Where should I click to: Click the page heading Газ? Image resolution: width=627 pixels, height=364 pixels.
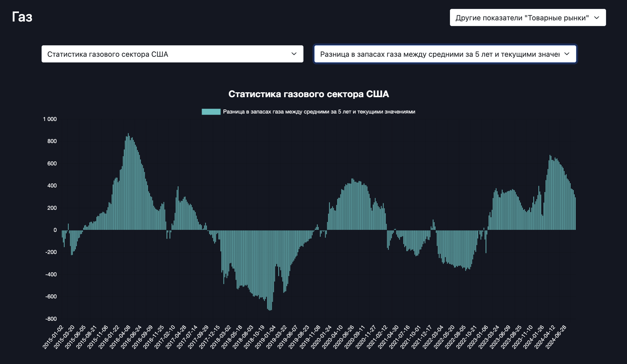point(22,17)
